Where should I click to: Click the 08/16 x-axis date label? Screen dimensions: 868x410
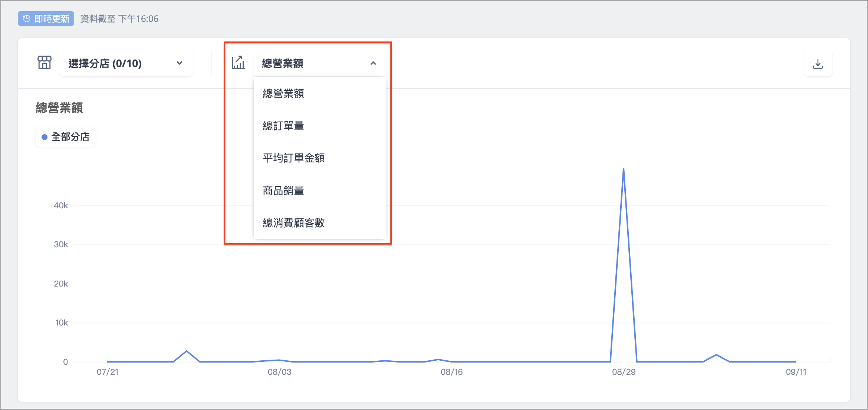pos(452,372)
